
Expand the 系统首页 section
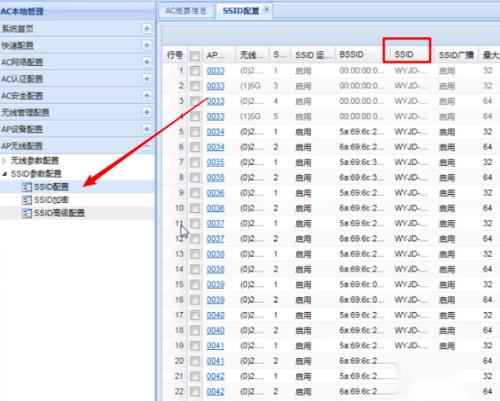click(x=146, y=29)
